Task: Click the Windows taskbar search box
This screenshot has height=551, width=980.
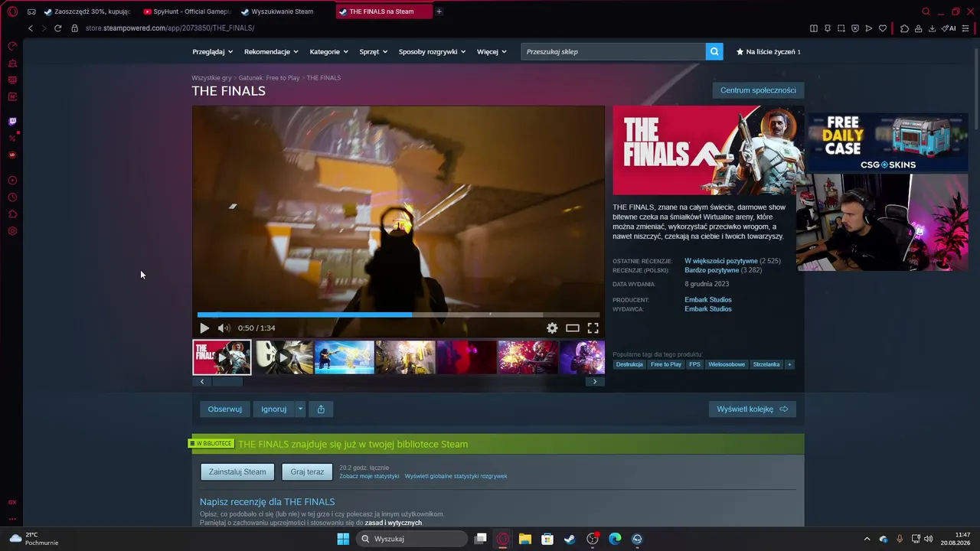Action: tap(412, 539)
